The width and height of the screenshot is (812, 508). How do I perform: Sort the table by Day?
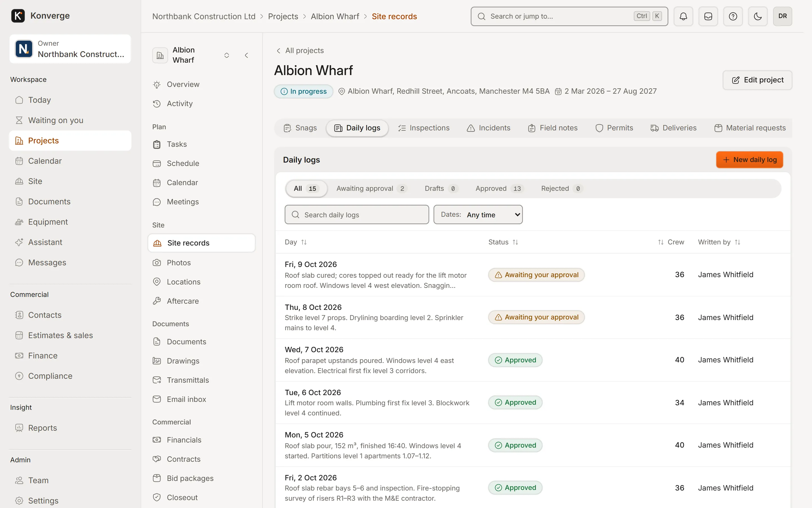295,242
